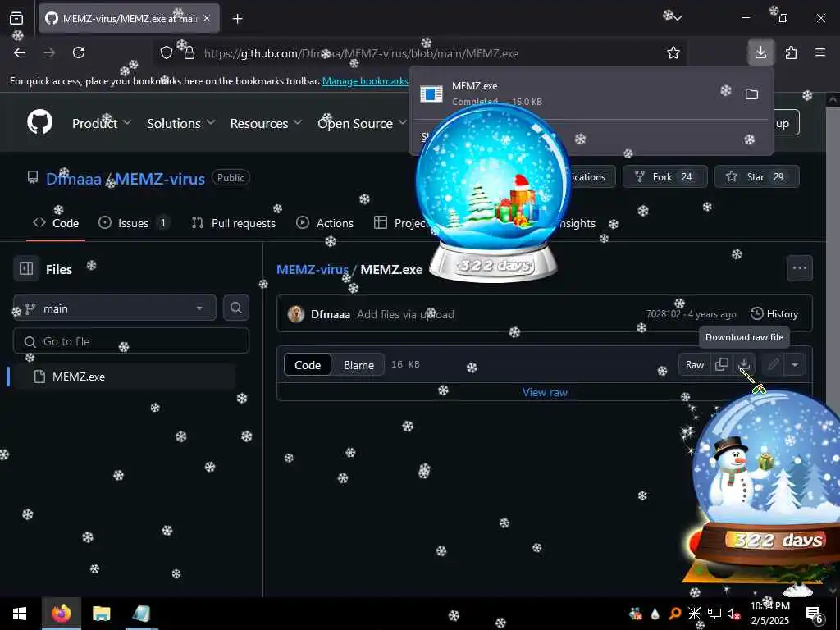Click the muted speaker tray icon
The width and height of the screenshot is (840, 630).
(x=734, y=614)
